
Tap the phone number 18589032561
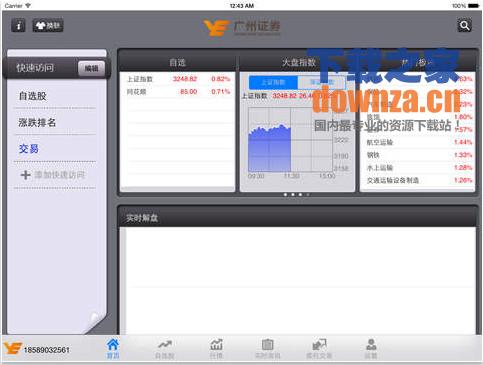47,350
